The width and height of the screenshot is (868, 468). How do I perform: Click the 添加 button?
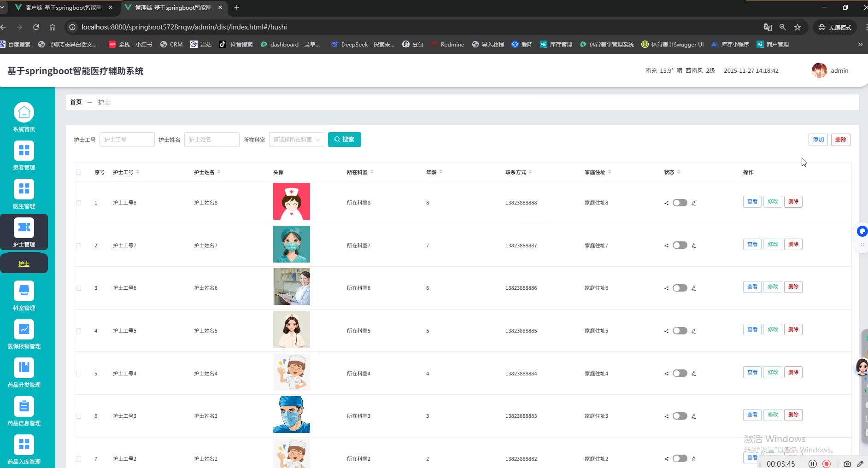pos(818,140)
